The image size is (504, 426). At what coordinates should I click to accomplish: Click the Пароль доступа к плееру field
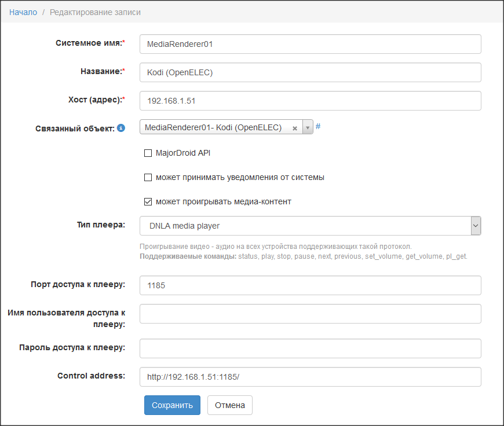coord(310,348)
